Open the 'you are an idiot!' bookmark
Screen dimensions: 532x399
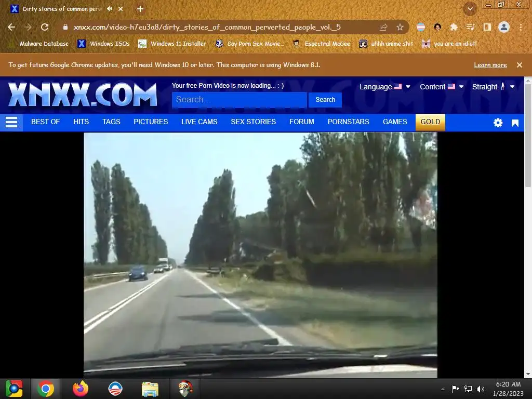[449, 44]
